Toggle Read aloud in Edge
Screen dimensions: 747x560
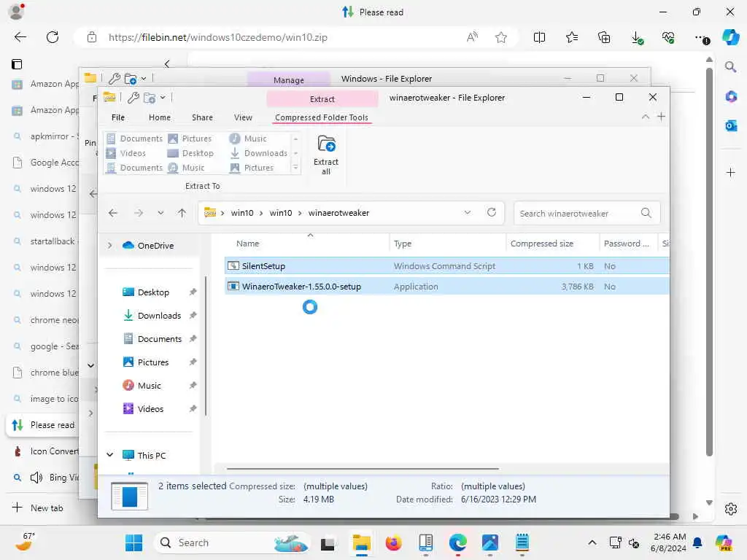pos(472,37)
